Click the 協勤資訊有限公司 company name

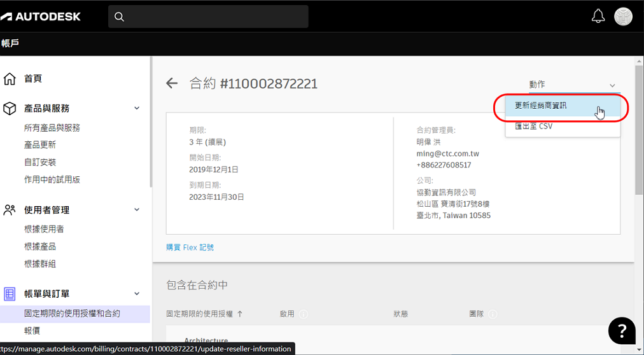(x=446, y=193)
